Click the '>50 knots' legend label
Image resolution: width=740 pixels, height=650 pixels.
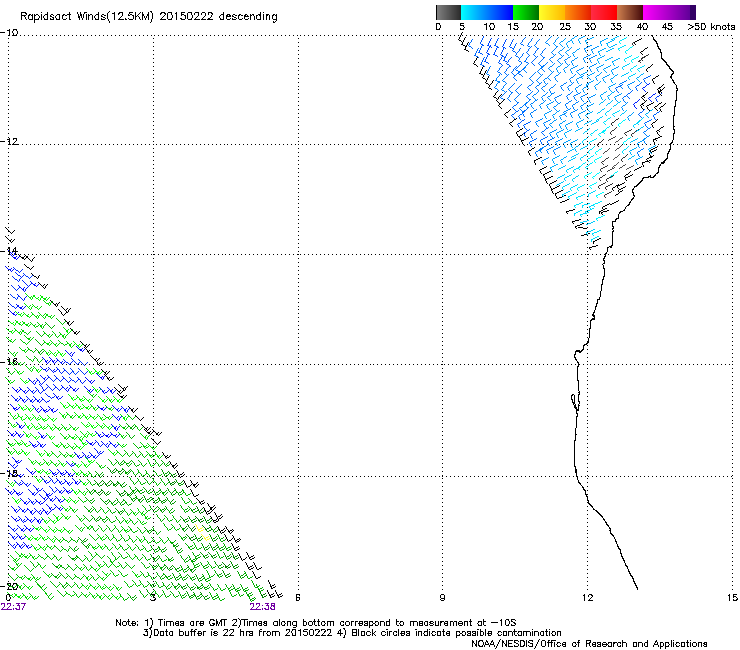coord(711,27)
